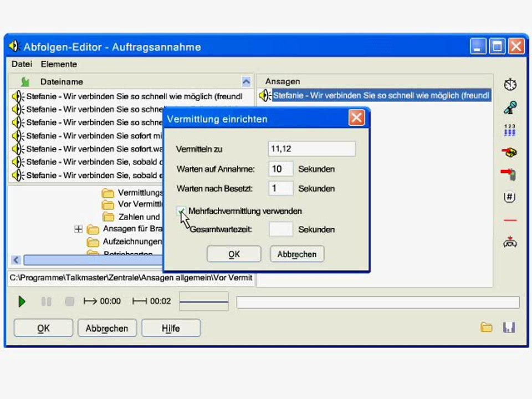Confirm Vermittlung einrichten dialog with OK
The height and width of the screenshot is (399, 532).
tap(234, 254)
